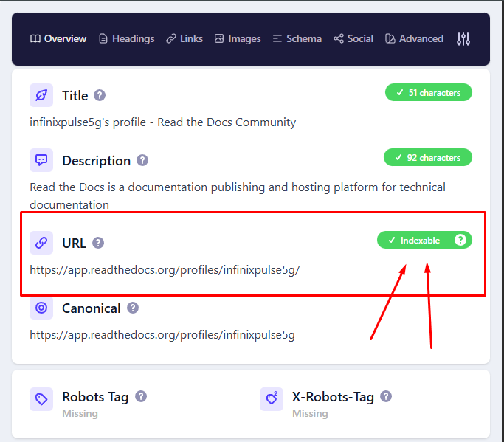The height and width of the screenshot is (442, 504).
Task: Show help for the Canonical field
Action: point(133,308)
